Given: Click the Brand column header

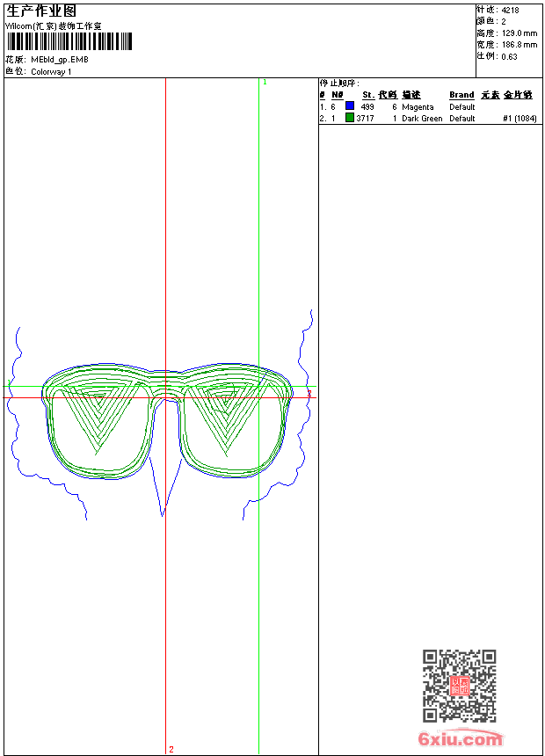Looking at the screenshot, I should tap(461, 95).
